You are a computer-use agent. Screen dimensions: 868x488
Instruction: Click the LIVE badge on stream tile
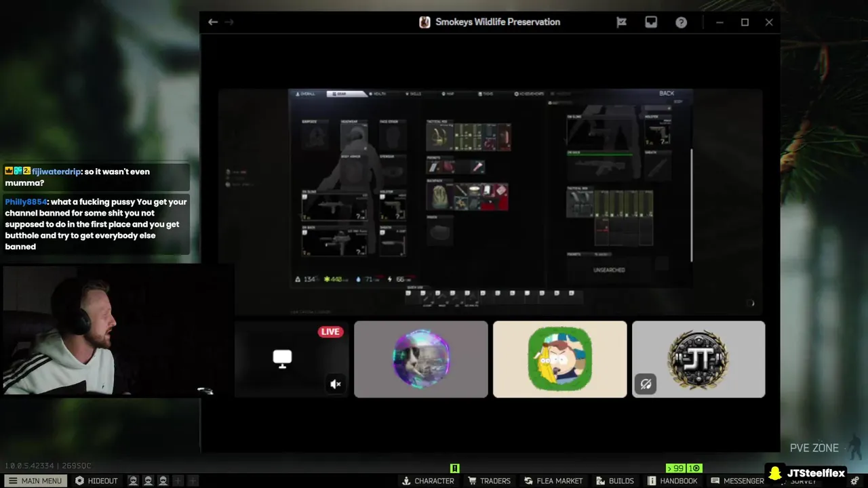(x=330, y=331)
